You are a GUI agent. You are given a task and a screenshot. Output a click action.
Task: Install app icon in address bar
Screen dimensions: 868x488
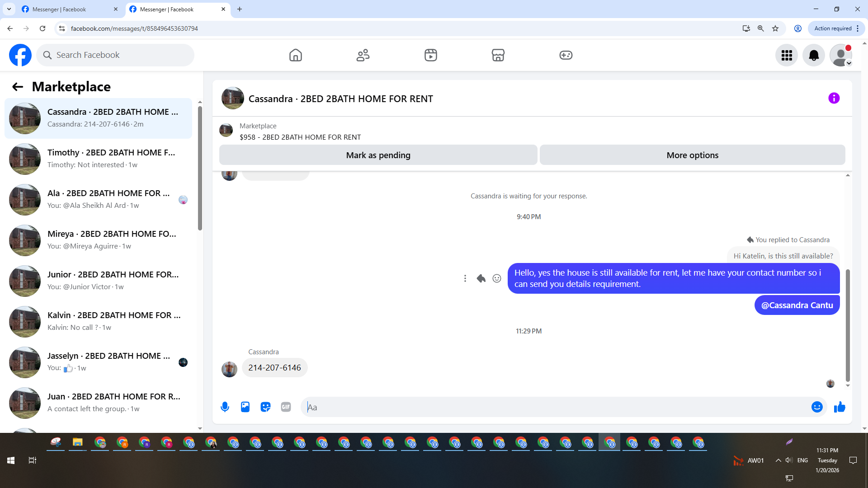coord(746,28)
